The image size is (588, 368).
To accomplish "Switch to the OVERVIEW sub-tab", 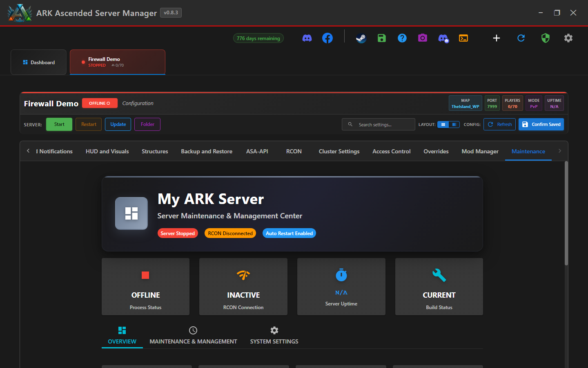I will [x=122, y=335].
